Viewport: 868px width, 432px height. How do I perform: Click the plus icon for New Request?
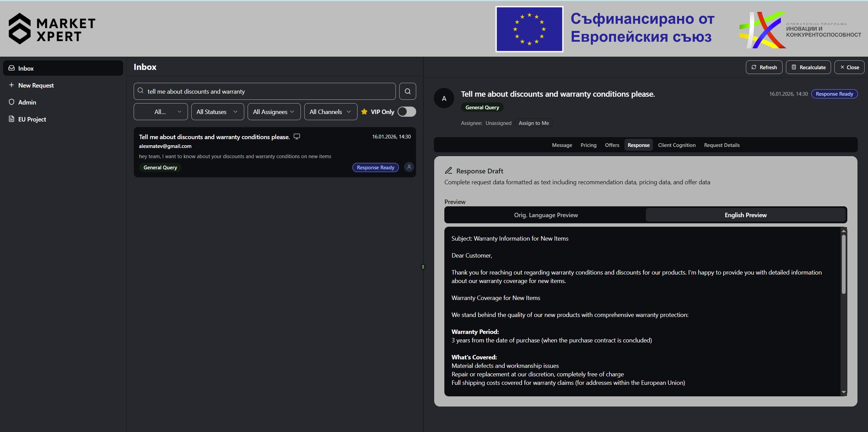coord(12,85)
